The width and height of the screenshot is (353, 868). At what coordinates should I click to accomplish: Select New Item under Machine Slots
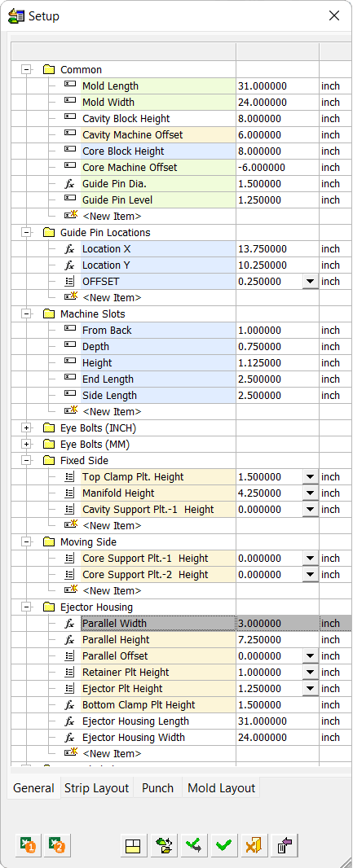point(112,412)
